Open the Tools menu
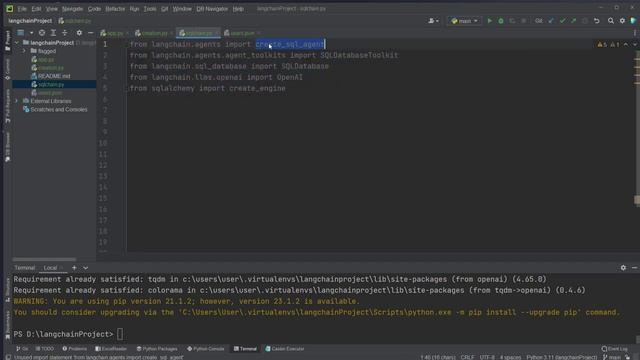The width and height of the screenshot is (640, 360). tap(149, 9)
